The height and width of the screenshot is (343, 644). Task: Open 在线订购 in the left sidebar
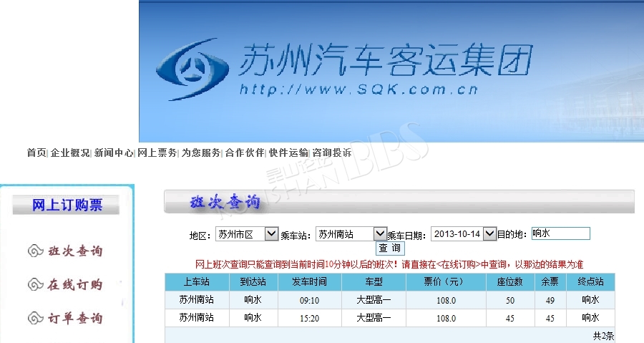[x=75, y=284]
